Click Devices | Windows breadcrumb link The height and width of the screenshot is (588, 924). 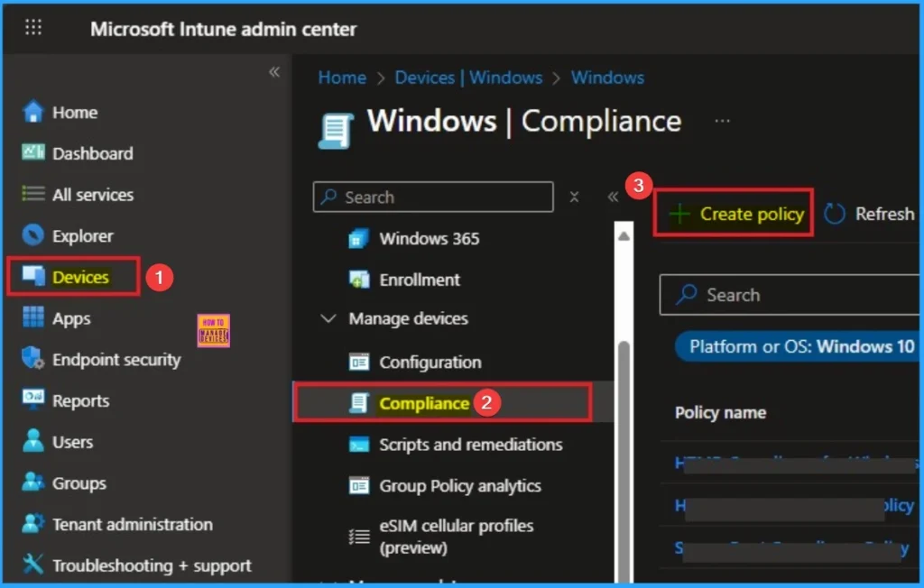[x=468, y=78]
